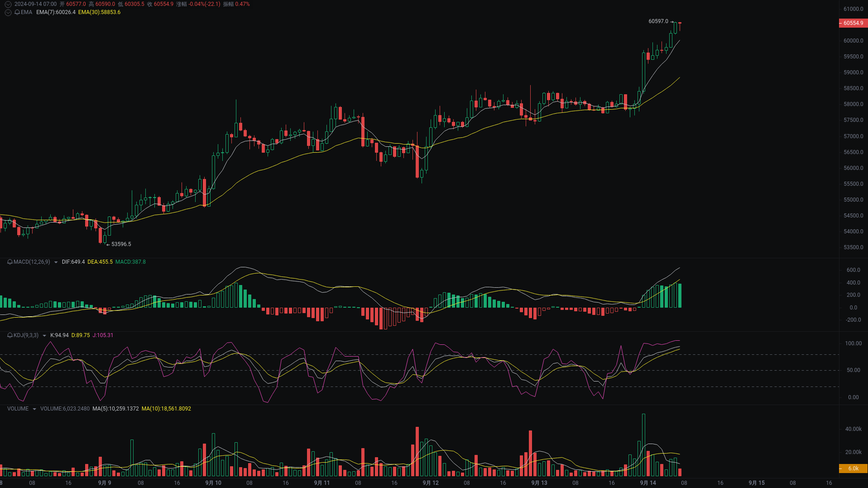Click the red 60554.9 current price tag
The height and width of the screenshot is (488, 868).
853,23
